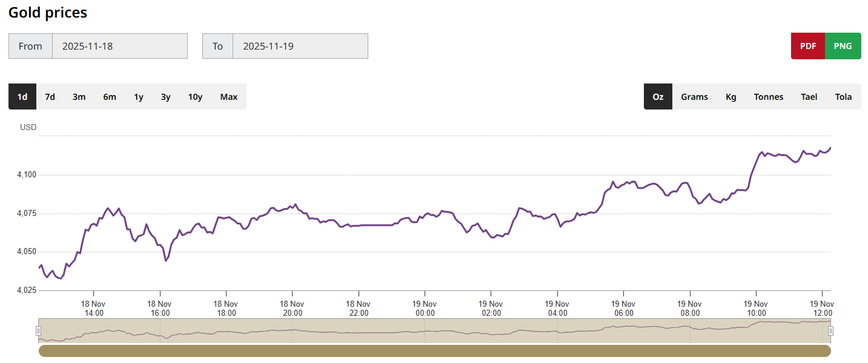Set unit to Tonnes
Image resolution: width=868 pixels, height=363 pixels.
coord(769,97)
